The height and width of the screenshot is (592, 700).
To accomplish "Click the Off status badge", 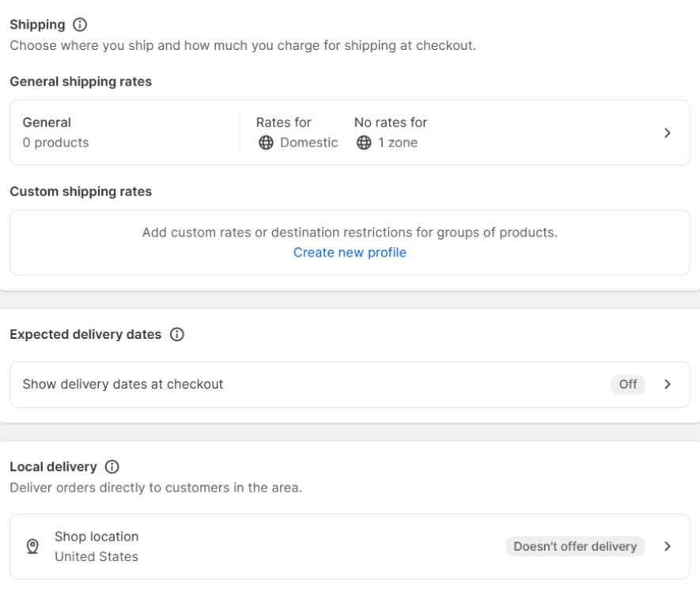I will (628, 384).
